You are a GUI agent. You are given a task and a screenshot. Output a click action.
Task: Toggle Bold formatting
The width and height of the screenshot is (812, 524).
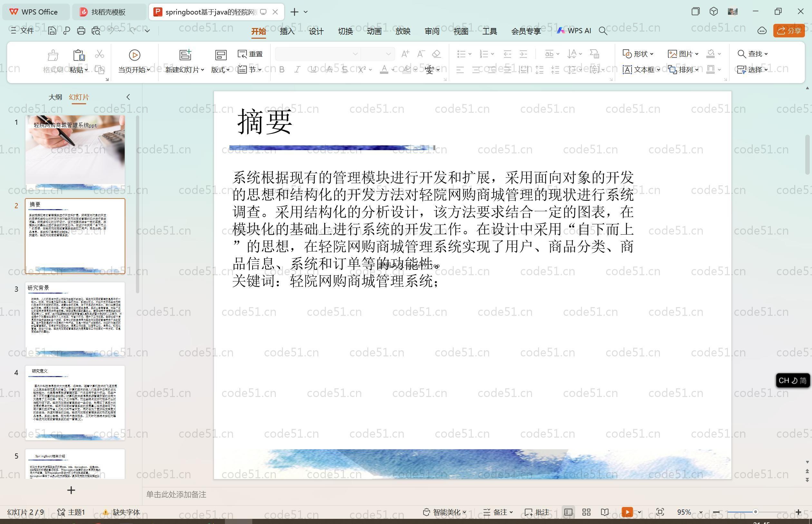click(282, 70)
